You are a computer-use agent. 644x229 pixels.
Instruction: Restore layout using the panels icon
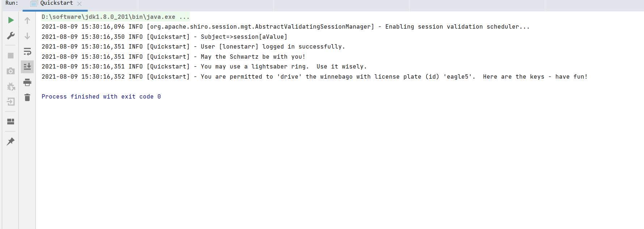(11, 121)
